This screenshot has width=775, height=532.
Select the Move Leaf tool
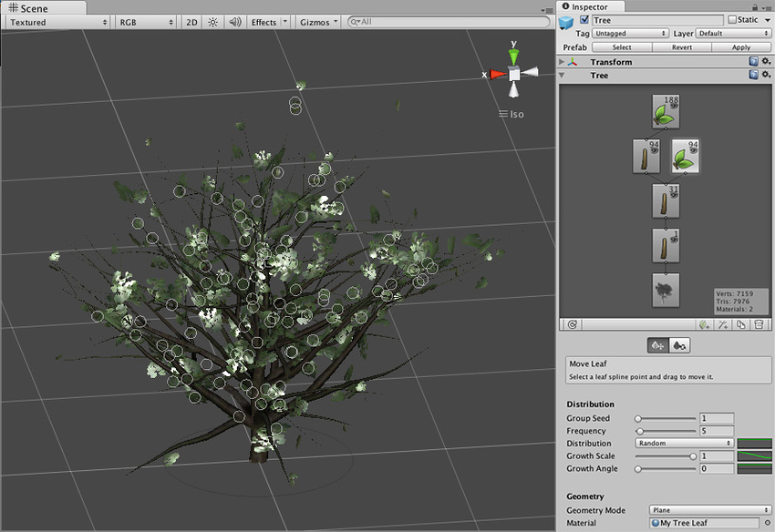click(658, 344)
